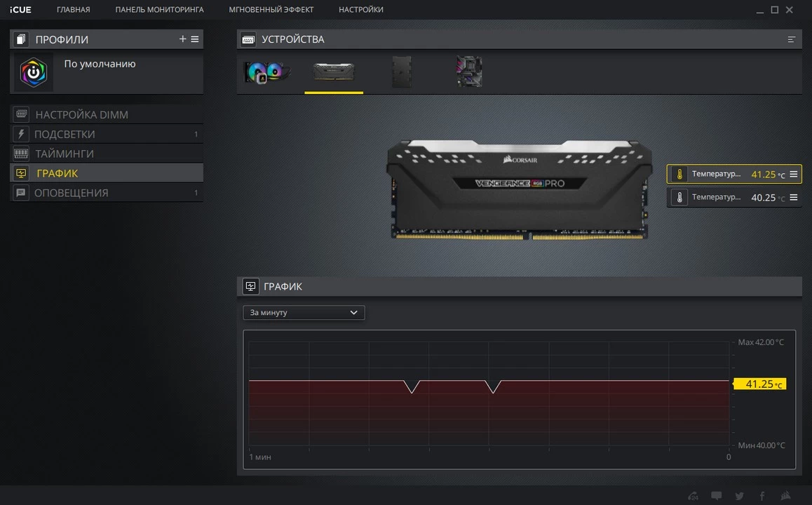This screenshot has height=505, width=812.
Task: Click thermometer icon of 41.25 sensor
Action: [679, 174]
